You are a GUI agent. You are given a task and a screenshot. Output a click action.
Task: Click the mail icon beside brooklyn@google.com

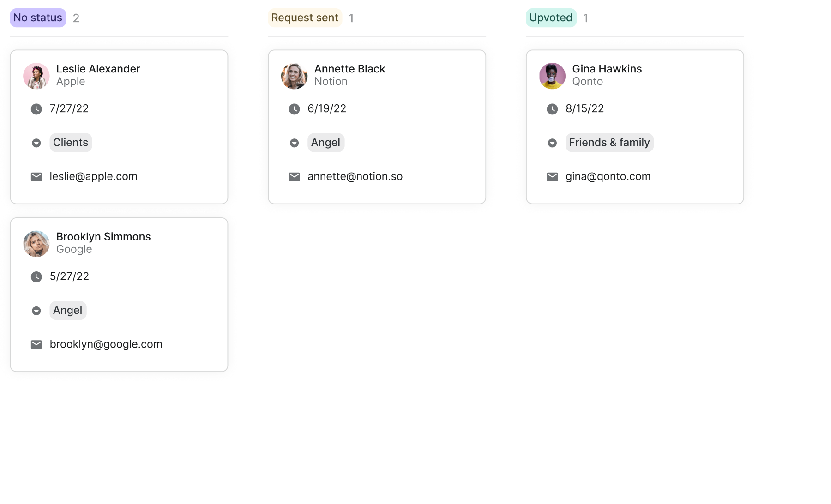(x=36, y=345)
